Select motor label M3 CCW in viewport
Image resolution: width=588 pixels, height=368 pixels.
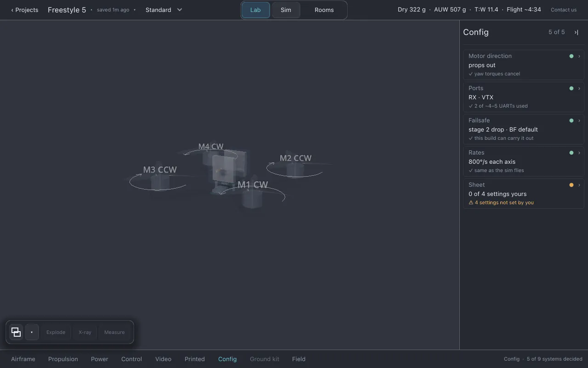click(x=160, y=169)
